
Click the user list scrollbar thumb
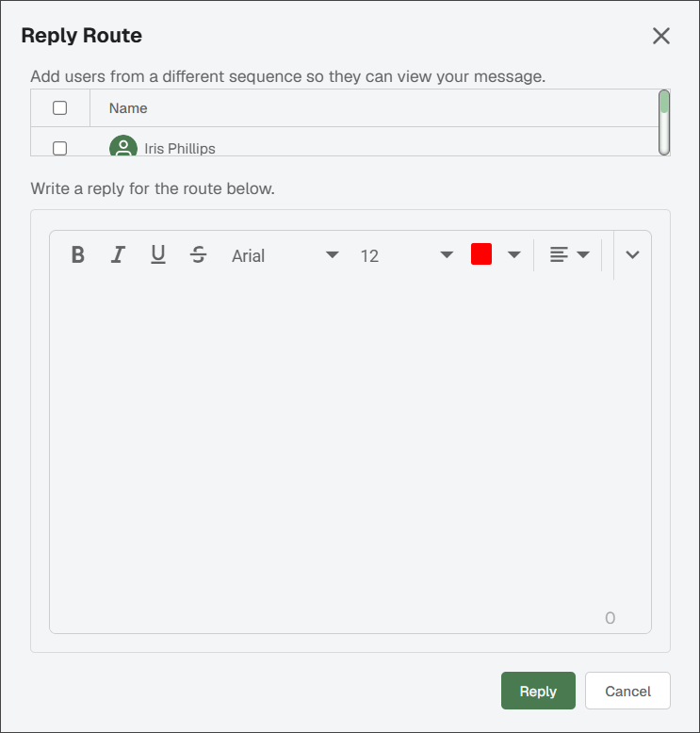click(664, 102)
